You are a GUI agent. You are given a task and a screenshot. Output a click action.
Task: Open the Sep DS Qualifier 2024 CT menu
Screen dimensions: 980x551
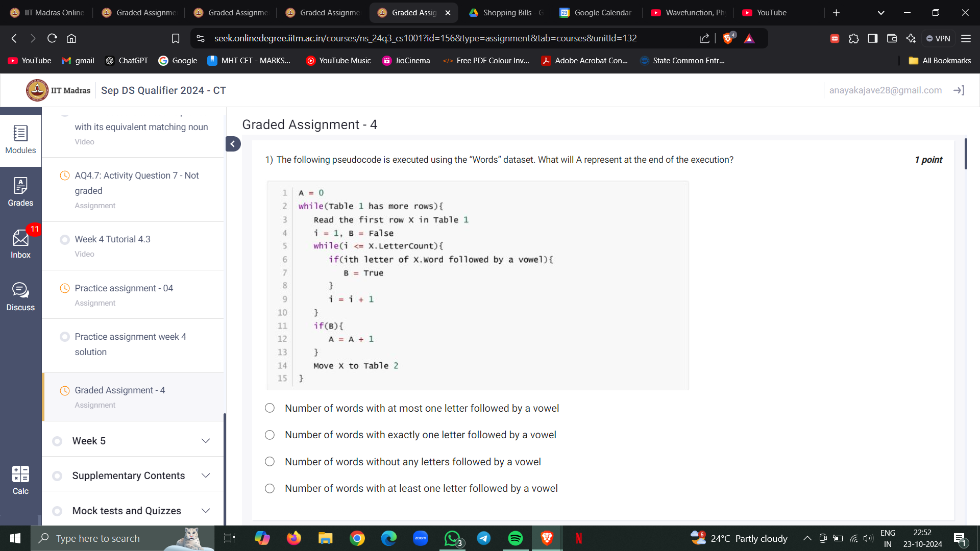[162, 90]
